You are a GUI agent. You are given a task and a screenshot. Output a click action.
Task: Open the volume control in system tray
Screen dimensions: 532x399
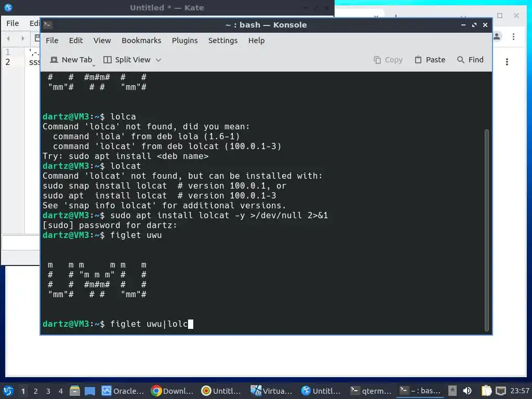click(x=467, y=391)
